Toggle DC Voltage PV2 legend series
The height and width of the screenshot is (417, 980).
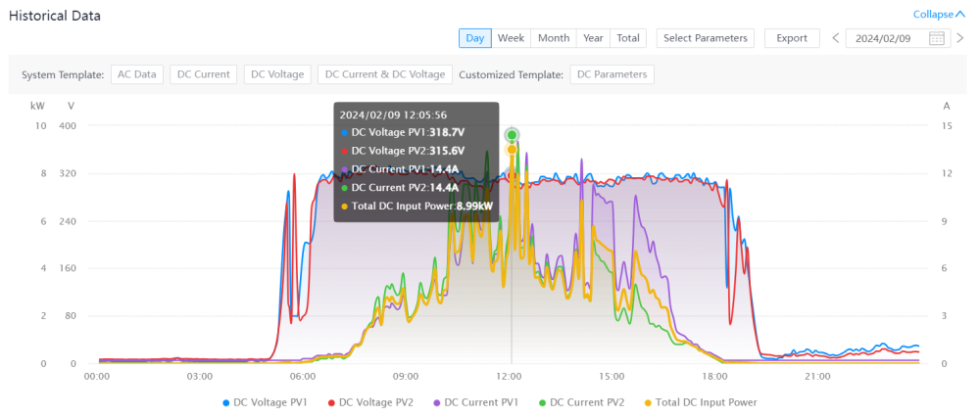(370, 402)
